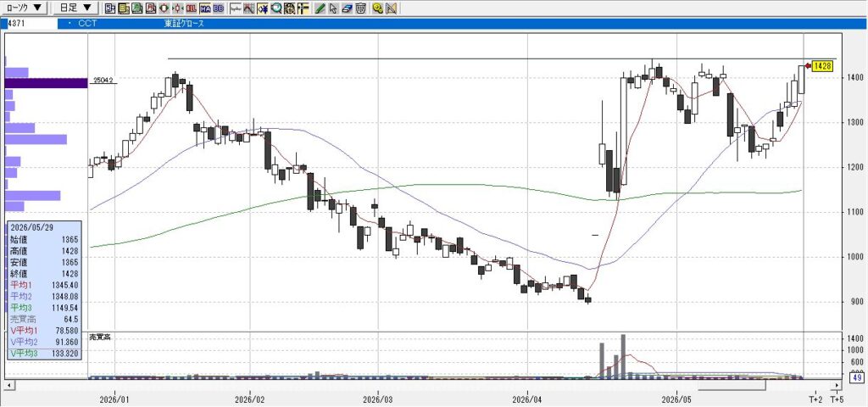Click the 2026/01 date axis label
This screenshot has height=407, width=868.
click(114, 399)
